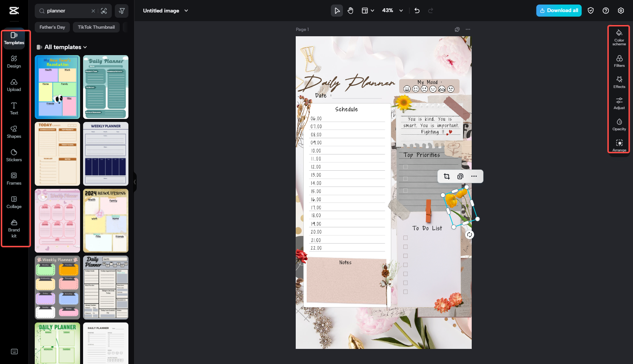Open the Design panel in the sidebar

point(14,62)
